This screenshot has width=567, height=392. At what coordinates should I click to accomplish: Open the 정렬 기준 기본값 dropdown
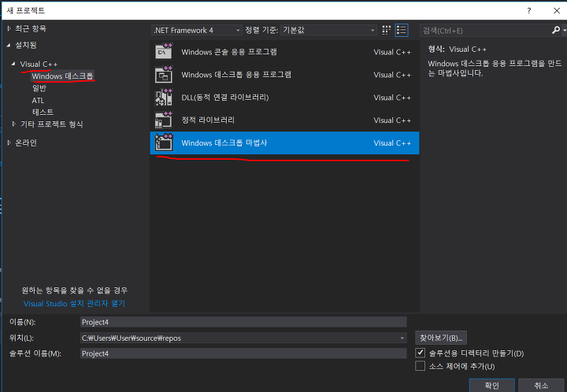328,31
